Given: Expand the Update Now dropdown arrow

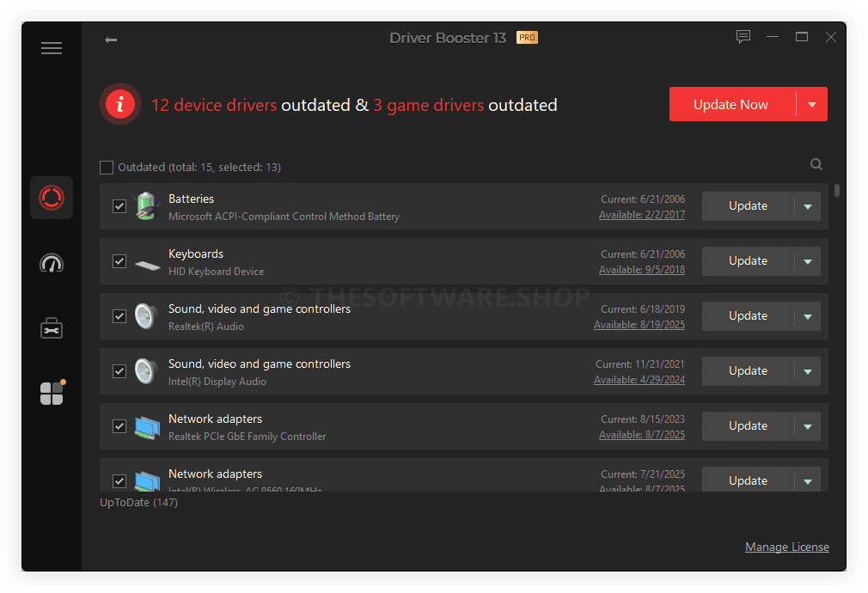Looking at the screenshot, I should pyautogui.click(x=812, y=105).
